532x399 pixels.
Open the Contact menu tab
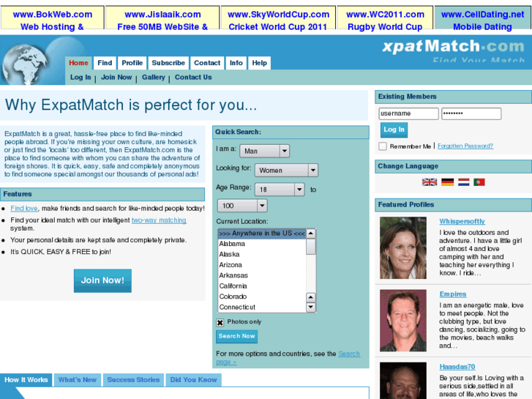(x=207, y=63)
